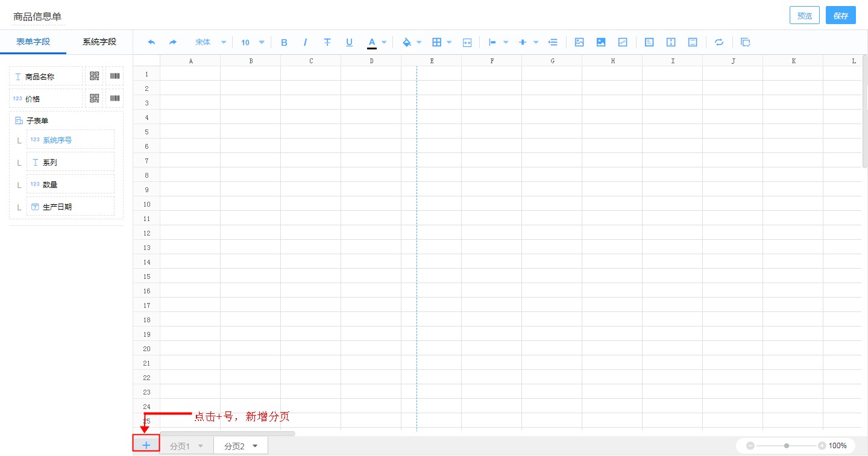
Task: Switch to the 分页1 sheet tab
Action: point(180,446)
